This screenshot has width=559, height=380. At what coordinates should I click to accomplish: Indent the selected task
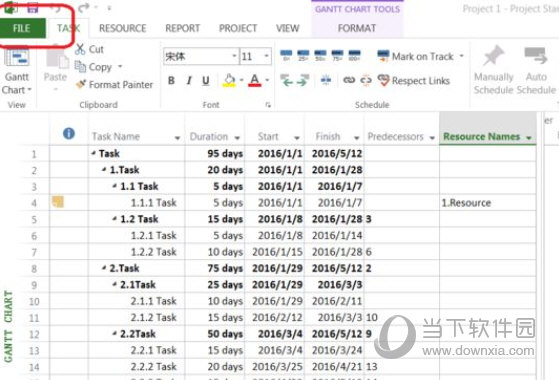pyautogui.click(x=303, y=81)
